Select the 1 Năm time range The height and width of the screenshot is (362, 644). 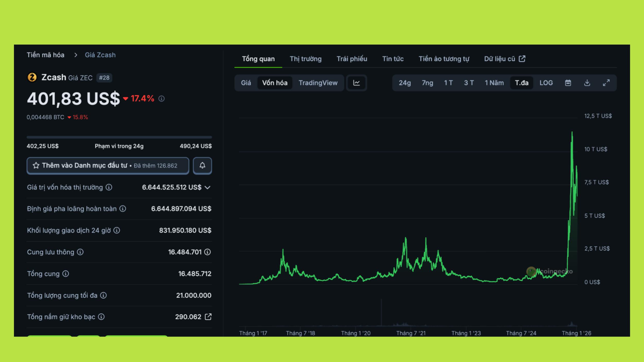(x=494, y=83)
